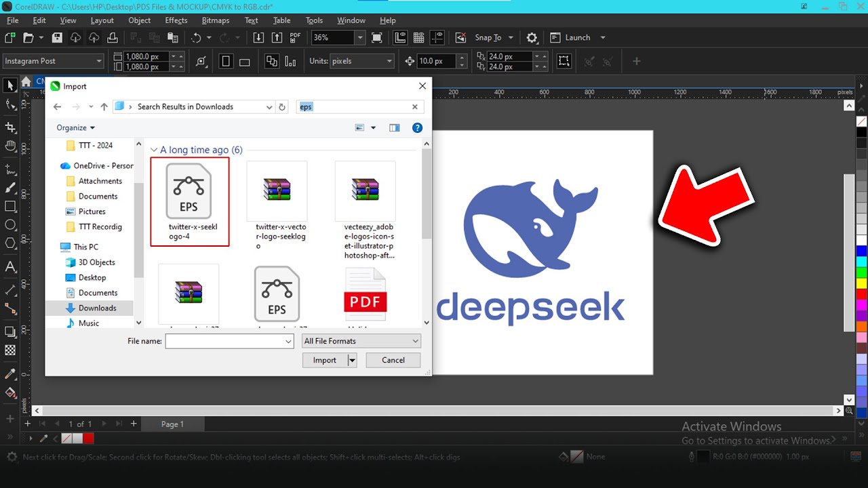868x488 pixels.
Task: Select the Polygon tool
Action: (10, 243)
